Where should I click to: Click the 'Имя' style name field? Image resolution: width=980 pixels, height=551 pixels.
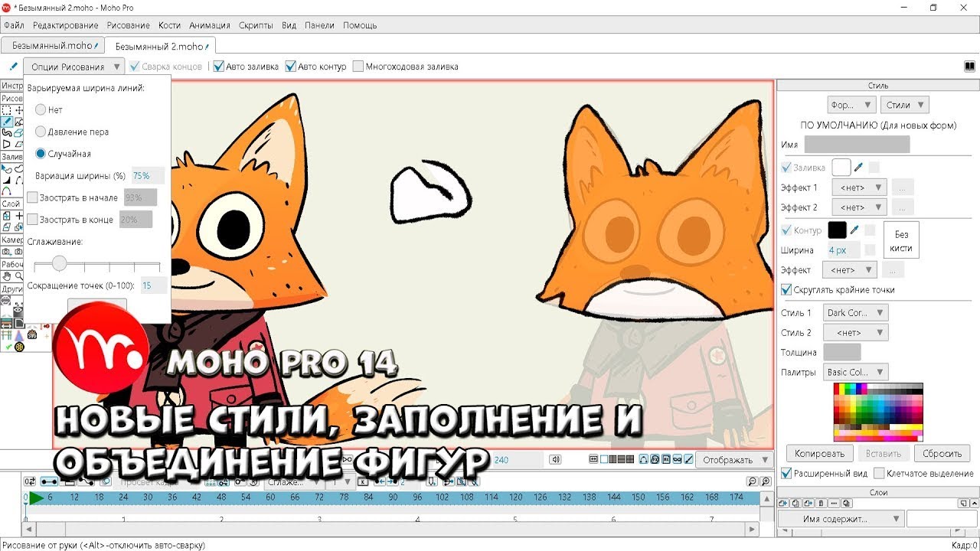857,145
